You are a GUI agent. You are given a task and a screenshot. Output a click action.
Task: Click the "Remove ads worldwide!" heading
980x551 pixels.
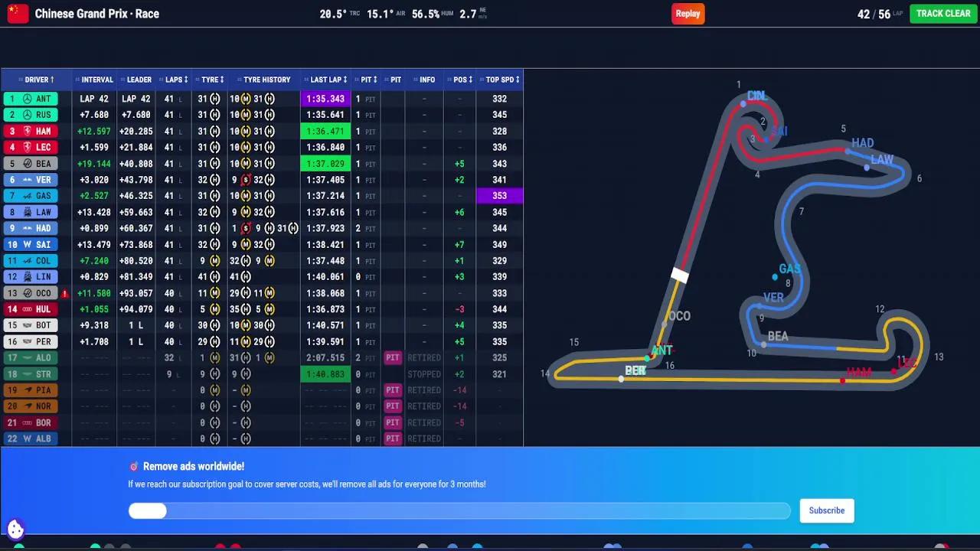tap(194, 466)
